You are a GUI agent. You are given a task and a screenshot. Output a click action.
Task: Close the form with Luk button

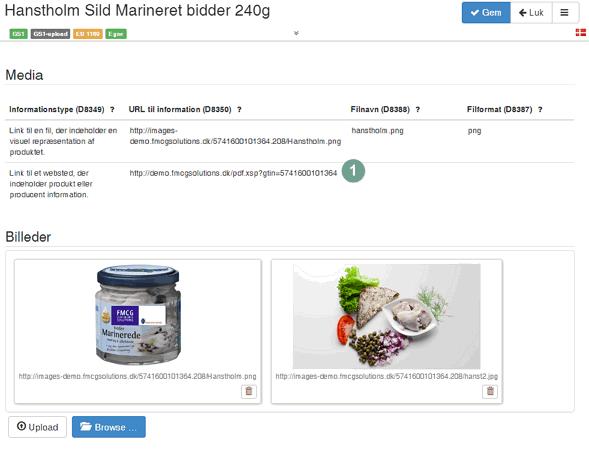pos(531,13)
